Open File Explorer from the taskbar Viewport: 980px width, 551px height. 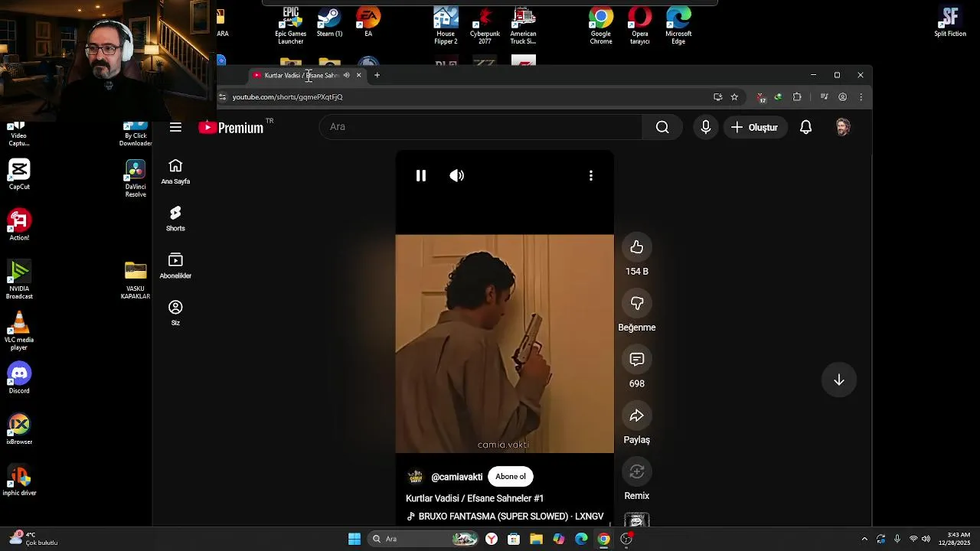pos(536,539)
